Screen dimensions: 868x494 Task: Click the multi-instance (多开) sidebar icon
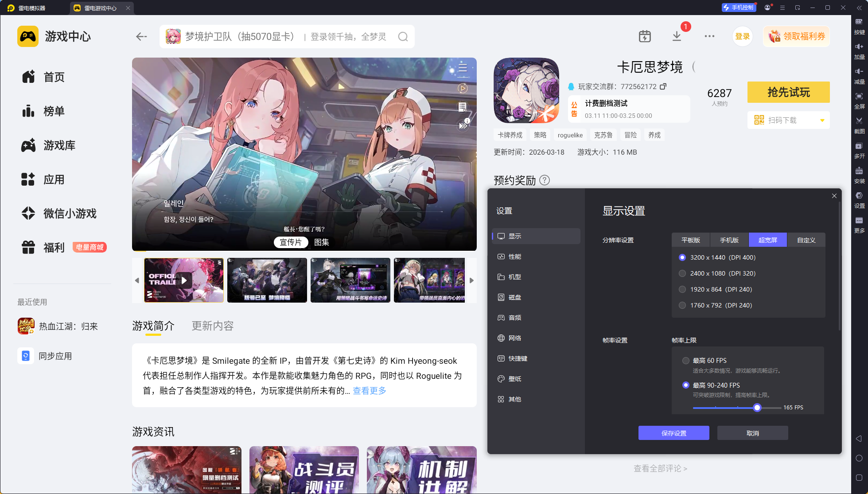[x=859, y=146]
